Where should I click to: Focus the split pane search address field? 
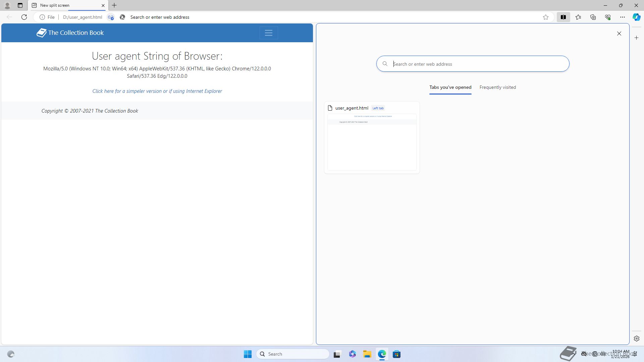476,64
